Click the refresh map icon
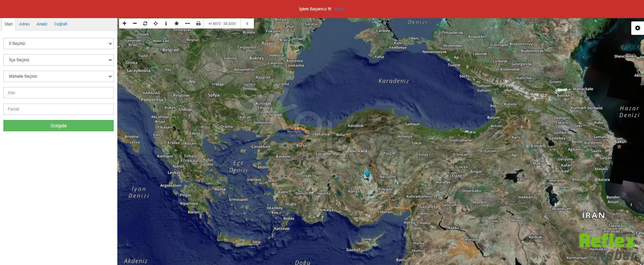Image resolution: width=644 pixels, height=265 pixels. coord(145,23)
